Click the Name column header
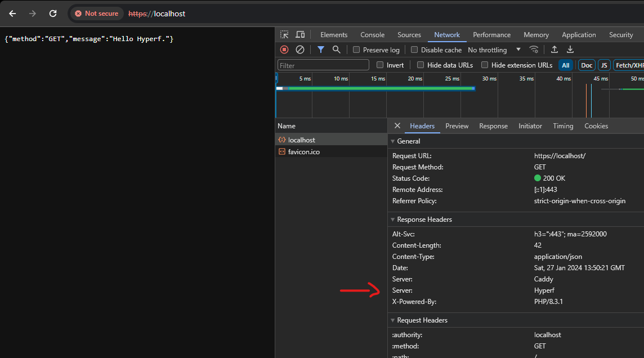Image resolution: width=644 pixels, height=358 pixels. pos(331,126)
